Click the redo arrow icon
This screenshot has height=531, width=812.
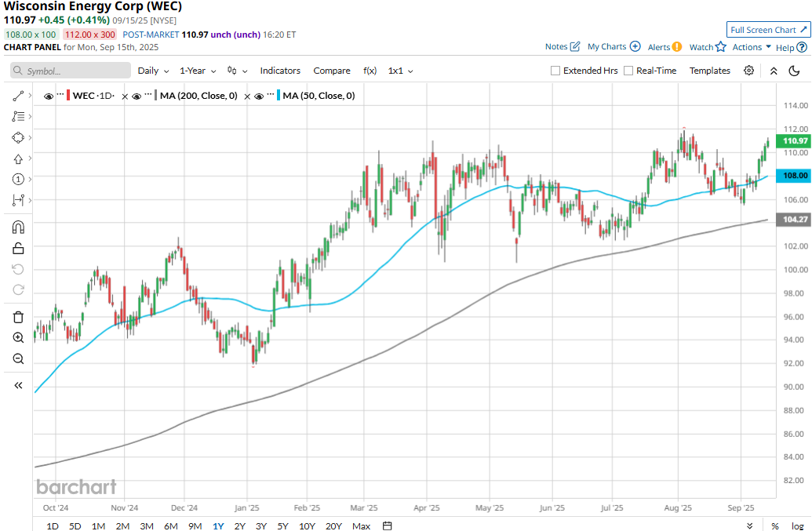pyautogui.click(x=18, y=290)
